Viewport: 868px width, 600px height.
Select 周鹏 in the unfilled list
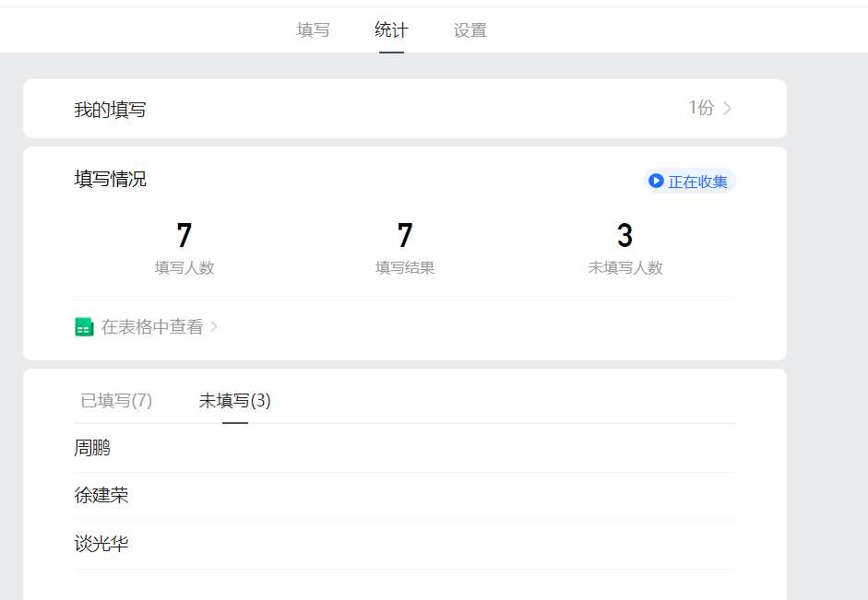[91, 447]
